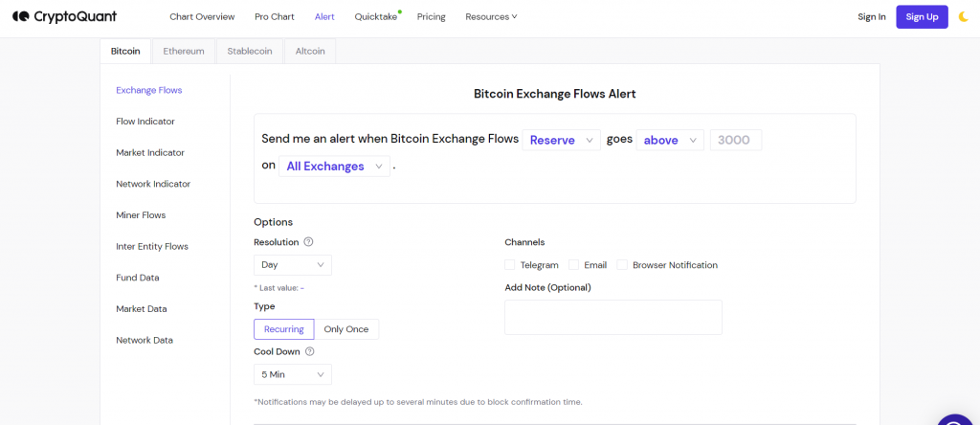Click the CryptoQuant logo icon
Viewport: 980px width, 425px height.
point(21,17)
